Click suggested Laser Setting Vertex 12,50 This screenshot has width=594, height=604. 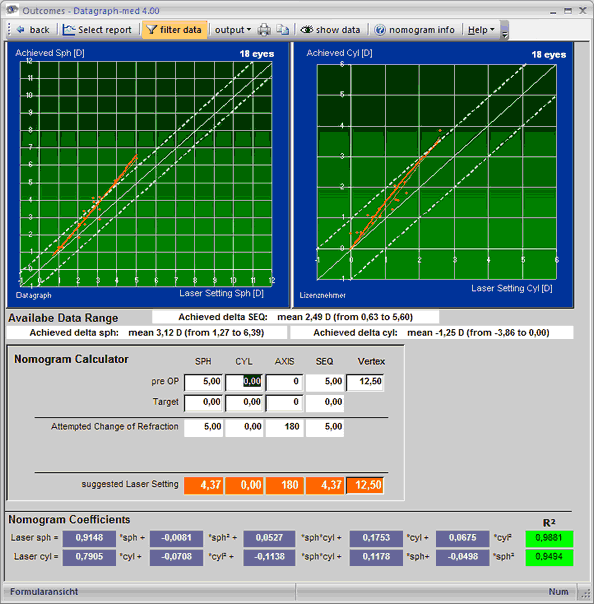365,485
